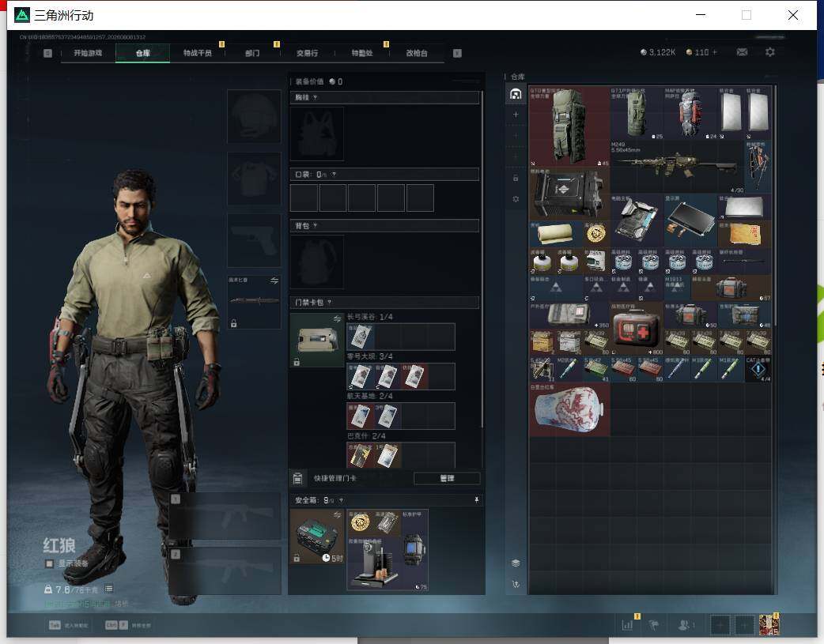824x644 pixels.
Task: Click the right arrow beside 改枪台 tab
Action: point(457,53)
